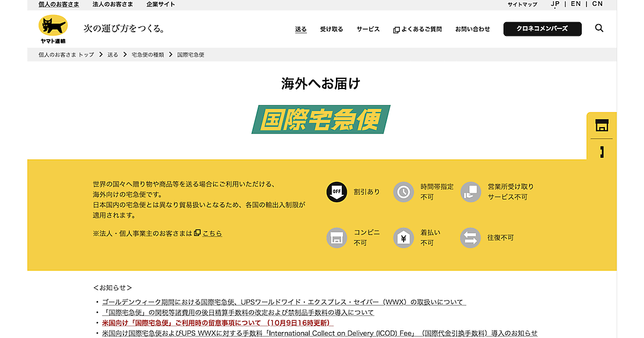Image resolution: width=644 pixels, height=338 pixels.
Task: Click the yen 着払い icon
Action: pyautogui.click(x=403, y=238)
